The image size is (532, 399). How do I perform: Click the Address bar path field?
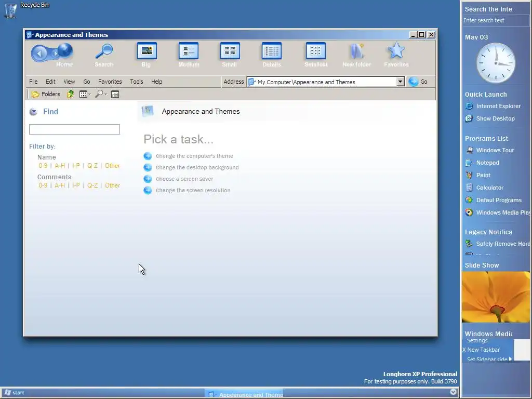point(322,82)
